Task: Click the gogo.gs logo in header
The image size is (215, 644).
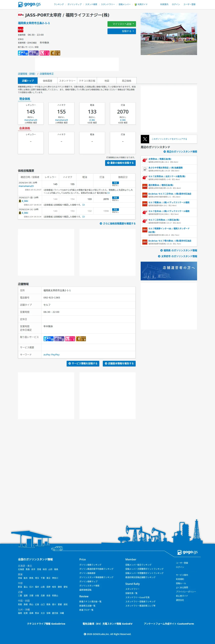Action: (x=29, y=4)
